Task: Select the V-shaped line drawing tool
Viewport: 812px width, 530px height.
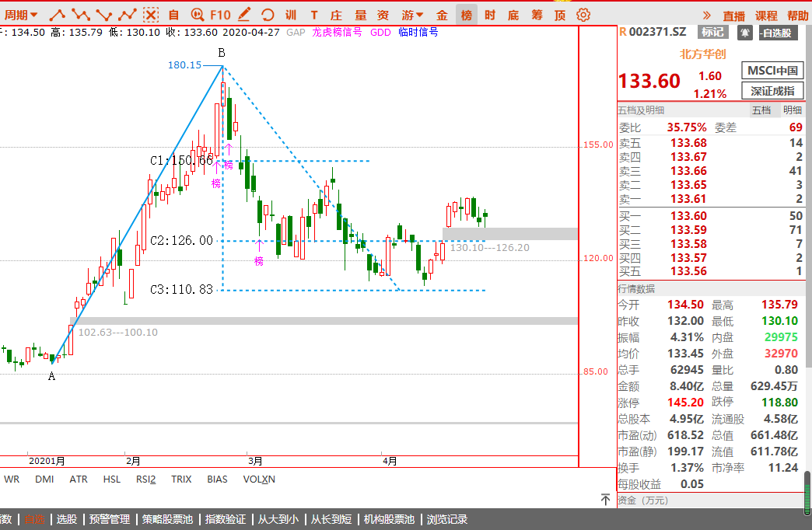Action: pos(104,15)
